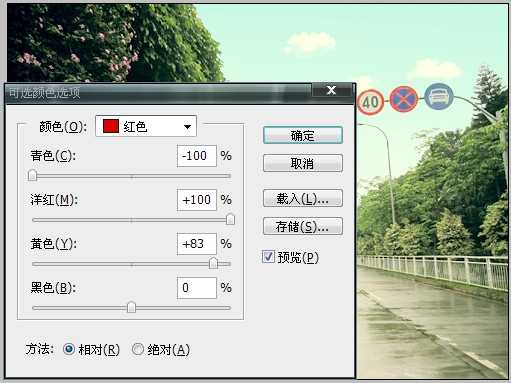This screenshot has height=383, width=511.
Task: Click the 载入(L)... button
Action: [x=303, y=198]
